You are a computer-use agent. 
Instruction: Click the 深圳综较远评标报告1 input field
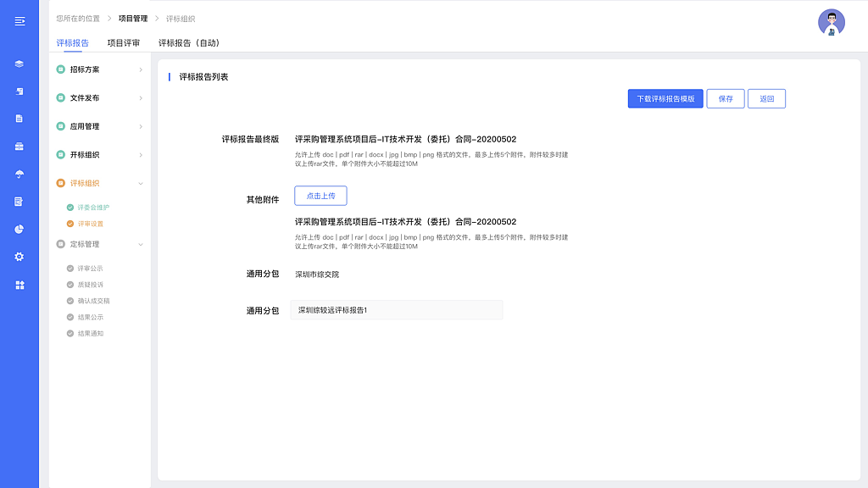tap(396, 309)
